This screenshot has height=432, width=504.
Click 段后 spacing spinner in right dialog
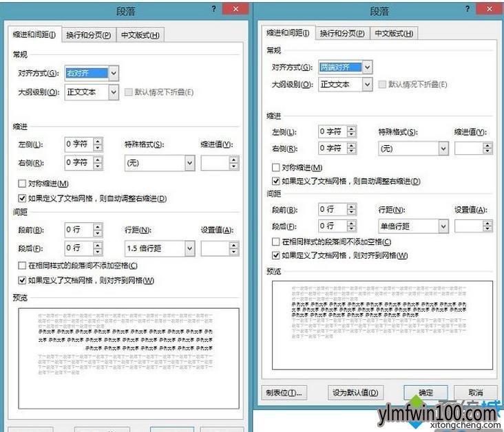point(352,226)
